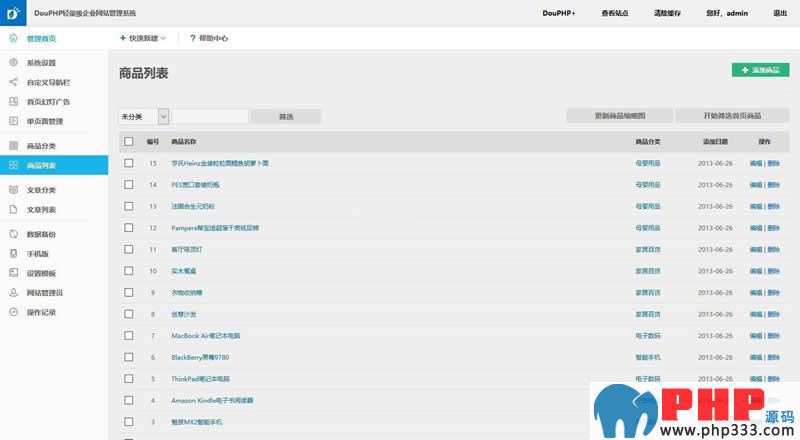The height and width of the screenshot is (440, 800).
Task: Click 家居百货 category in row 11
Action: pos(648,250)
